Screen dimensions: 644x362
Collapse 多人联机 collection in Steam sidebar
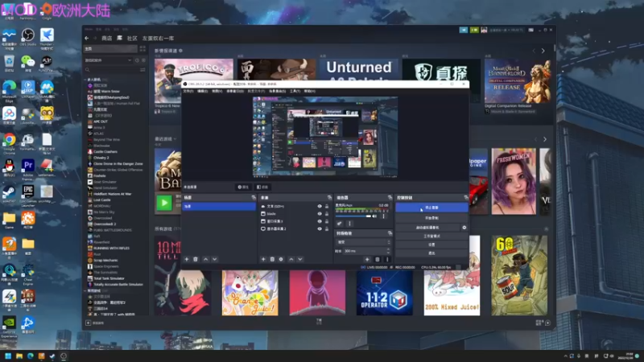86,80
